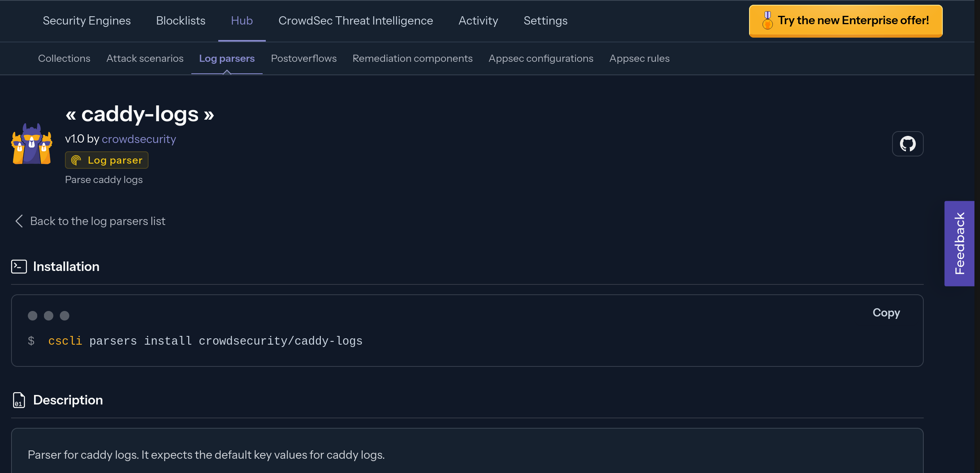Click the CrowdSec llama mascot logo
This screenshot has height=473, width=980.
tap(32, 144)
